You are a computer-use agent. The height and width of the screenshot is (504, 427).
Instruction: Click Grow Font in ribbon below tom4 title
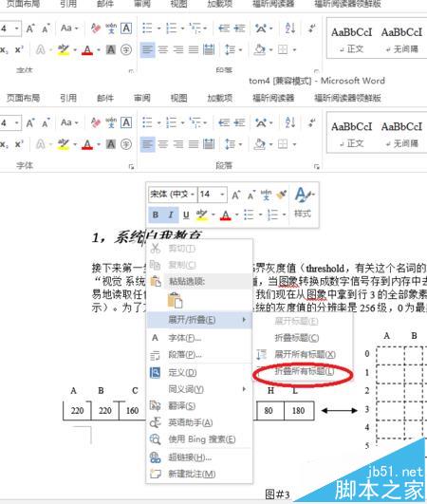30,122
